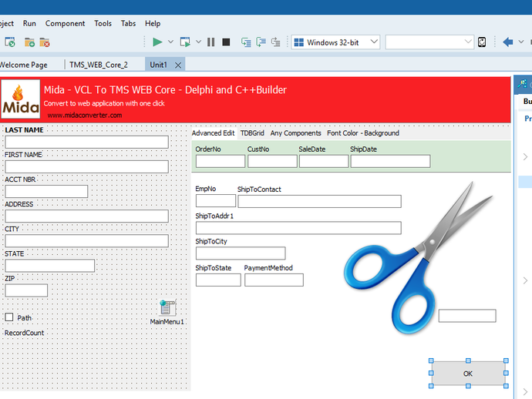Close the Unit1 tab
Viewport: 532px width, 399px height.
tap(178, 65)
